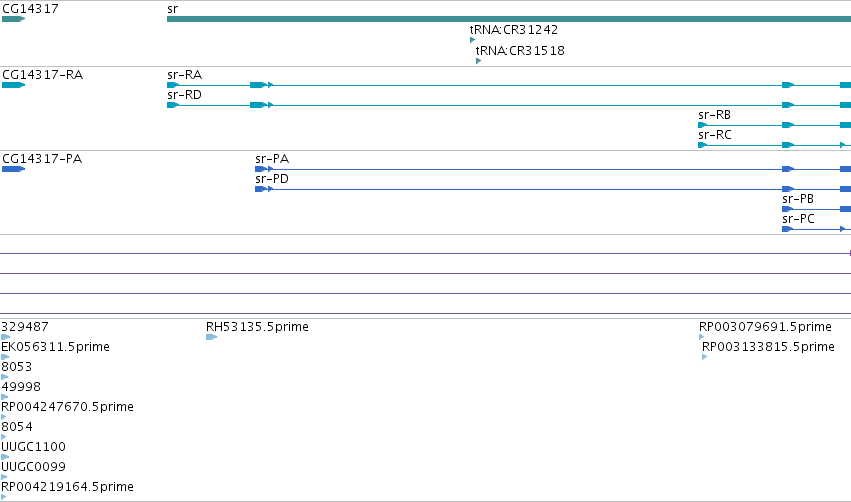
Task: Click the CG14317-PA label text
Action: point(42,158)
